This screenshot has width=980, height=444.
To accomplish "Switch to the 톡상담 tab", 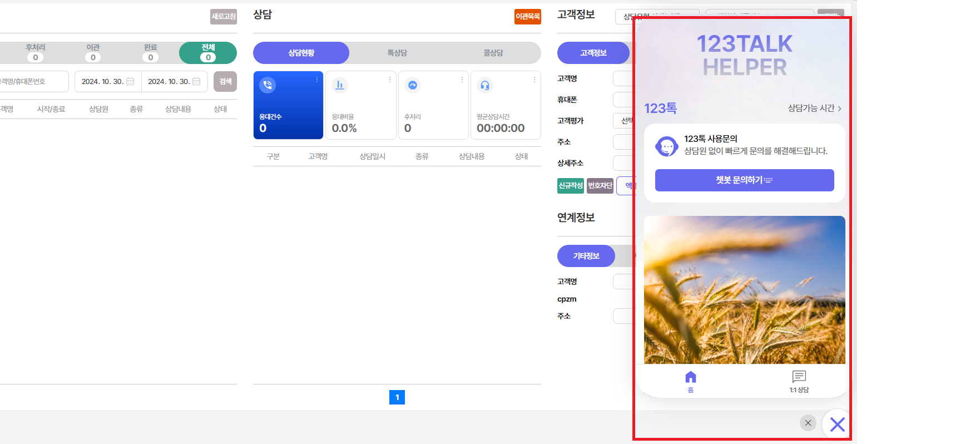I will click(x=397, y=53).
